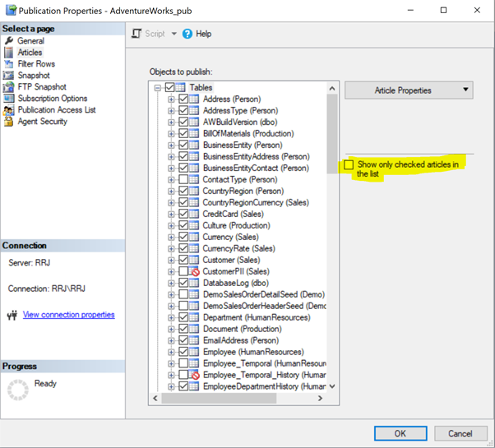Go to the Snapshot page
This screenshot has width=495, height=448.
tap(34, 76)
